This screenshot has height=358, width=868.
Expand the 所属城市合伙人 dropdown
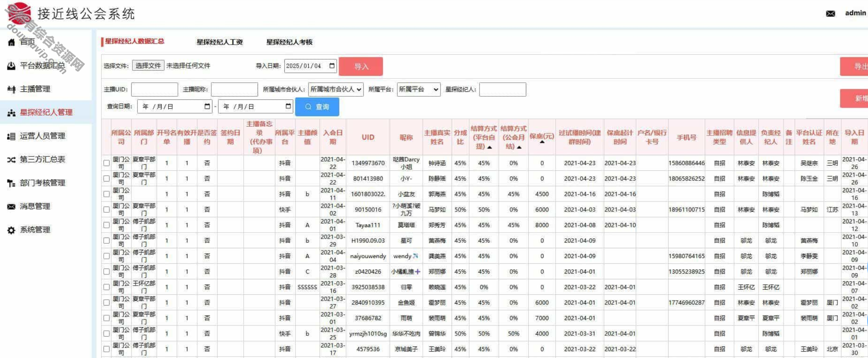(x=336, y=89)
